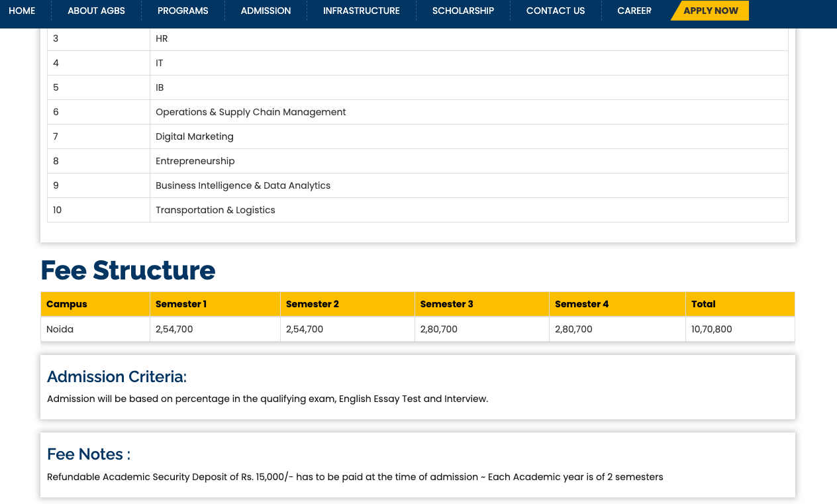
Task: Go to the PROGRAMS menu
Action: point(183,11)
